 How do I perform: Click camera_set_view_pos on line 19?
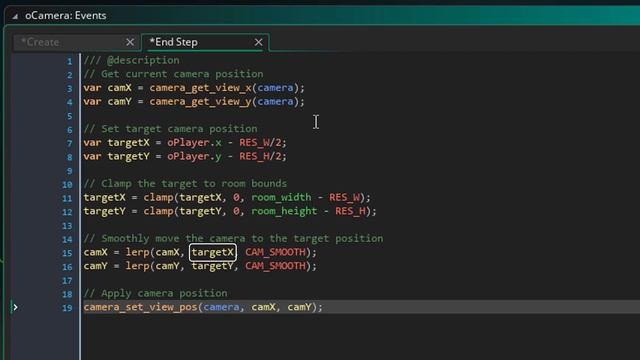pyautogui.click(x=140, y=307)
